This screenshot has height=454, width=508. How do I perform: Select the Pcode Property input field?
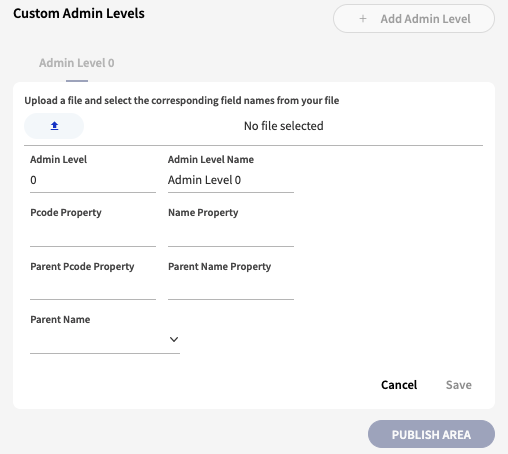click(93, 234)
